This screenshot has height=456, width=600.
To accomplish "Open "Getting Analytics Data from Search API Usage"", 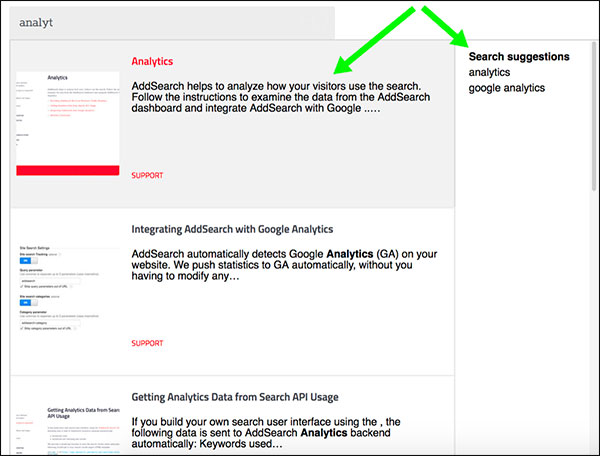I will (235, 397).
